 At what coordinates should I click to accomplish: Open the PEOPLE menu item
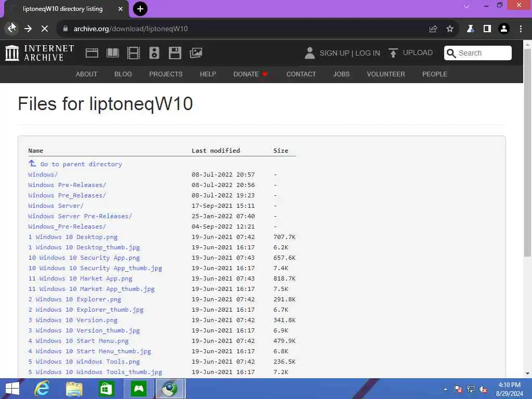435,74
